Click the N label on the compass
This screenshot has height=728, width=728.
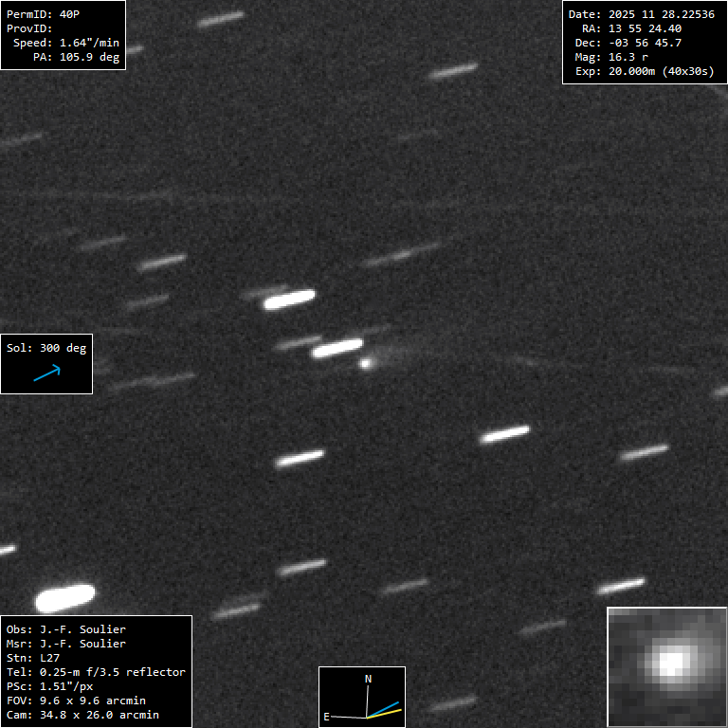(x=369, y=679)
